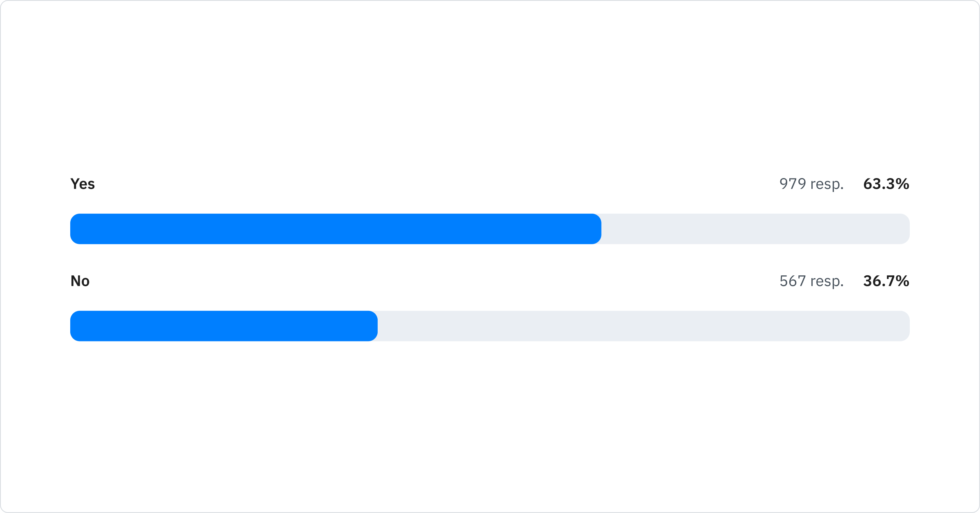980x513 pixels.
Task: Click the "Yes" answer label
Action: (82, 184)
